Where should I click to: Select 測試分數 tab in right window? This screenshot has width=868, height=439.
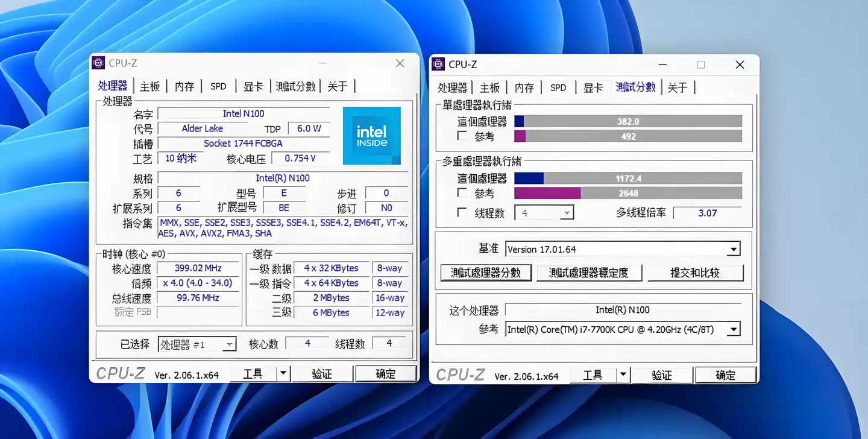tap(635, 87)
